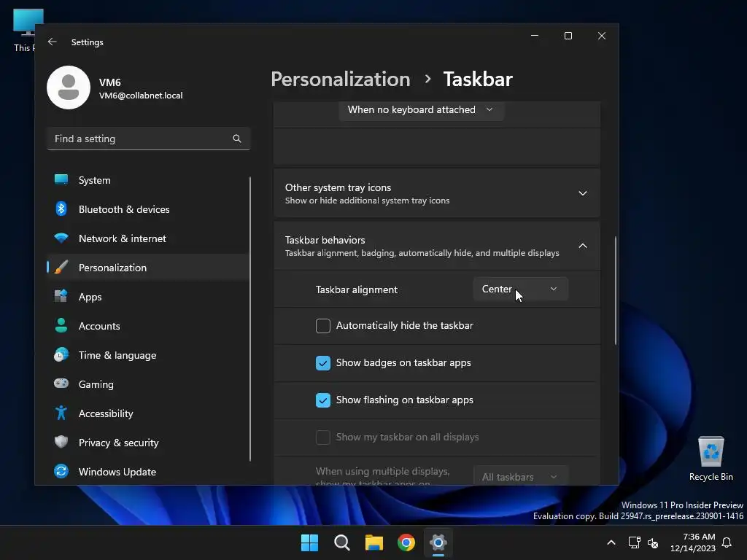The height and width of the screenshot is (560, 747).
Task: Click the VM6 user avatar picture
Action: pos(69,87)
